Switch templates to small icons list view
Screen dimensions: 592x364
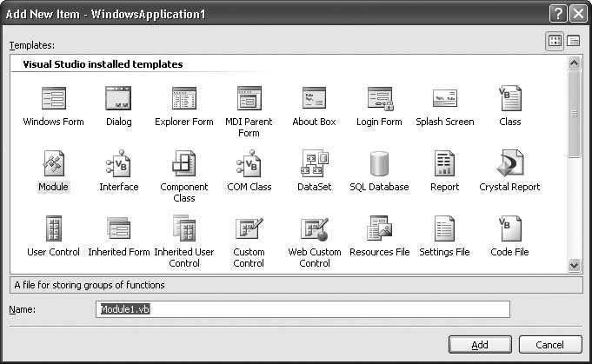pyautogui.click(x=574, y=41)
